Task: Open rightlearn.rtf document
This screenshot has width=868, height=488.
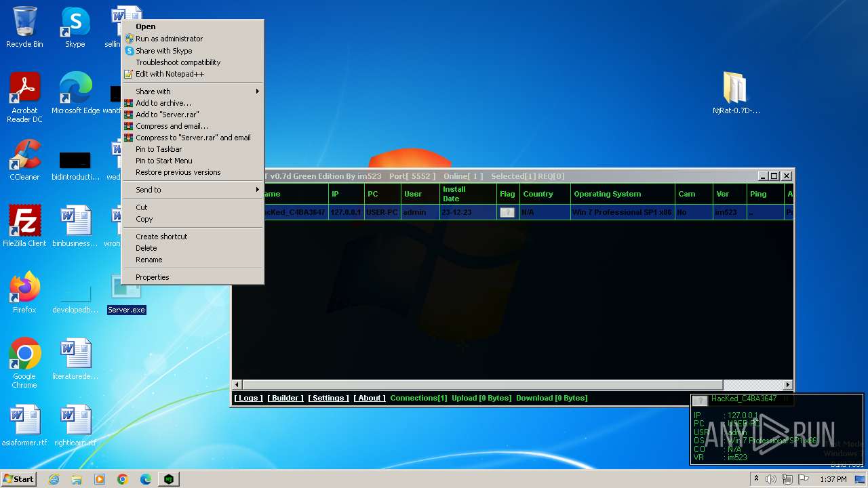Action: coord(75,425)
